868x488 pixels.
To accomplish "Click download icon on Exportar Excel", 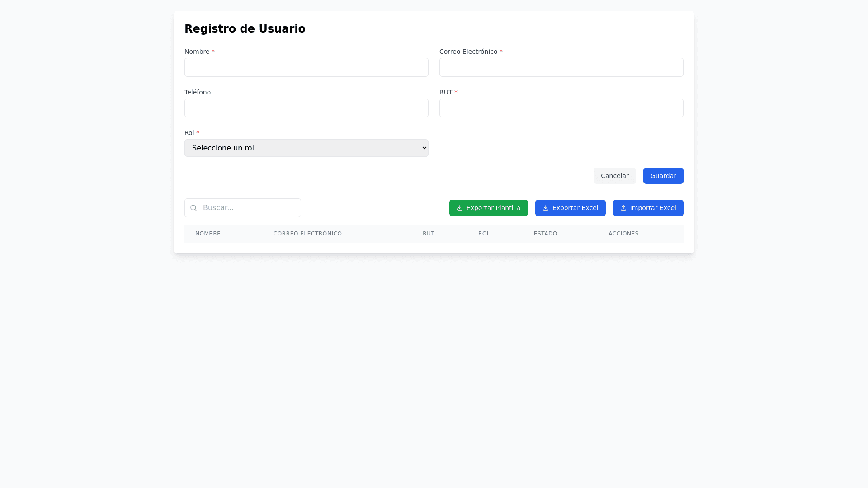I will pos(546,208).
